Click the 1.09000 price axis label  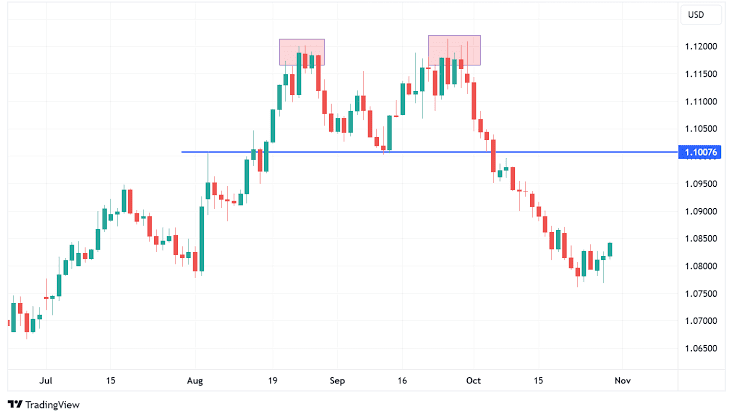701,211
